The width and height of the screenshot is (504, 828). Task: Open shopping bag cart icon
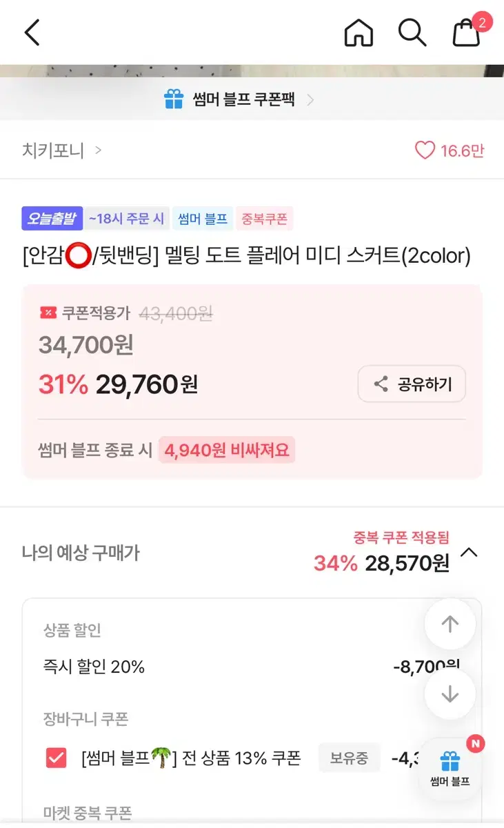(466, 32)
